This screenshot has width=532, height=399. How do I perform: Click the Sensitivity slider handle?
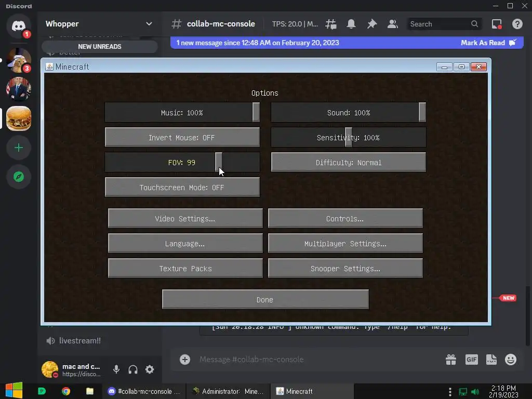tap(349, 137)
